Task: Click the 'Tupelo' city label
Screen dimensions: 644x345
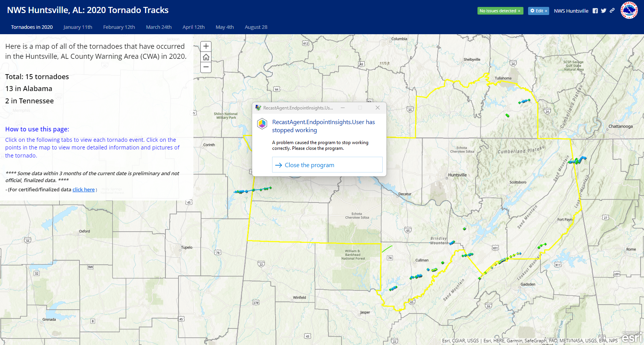Action: (187, 247)
